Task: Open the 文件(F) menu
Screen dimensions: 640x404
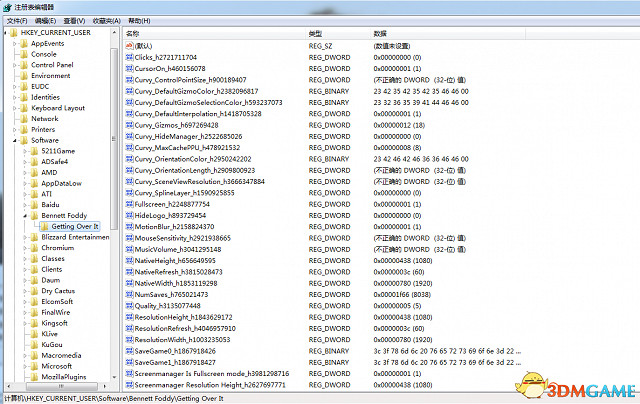Action: pos(14,20)
